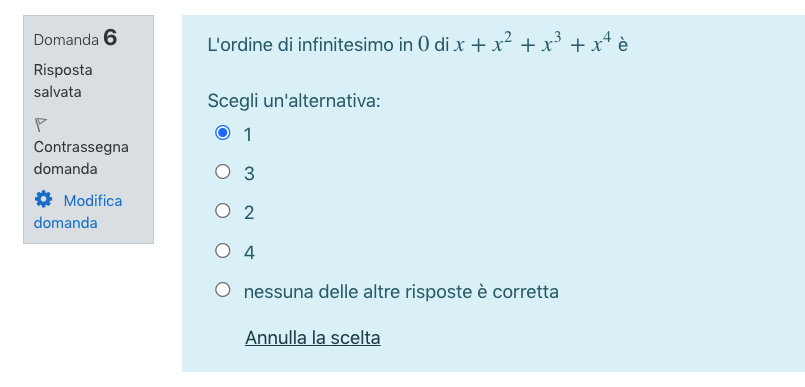Click the Contrassegna domanda text

[81, 158]
